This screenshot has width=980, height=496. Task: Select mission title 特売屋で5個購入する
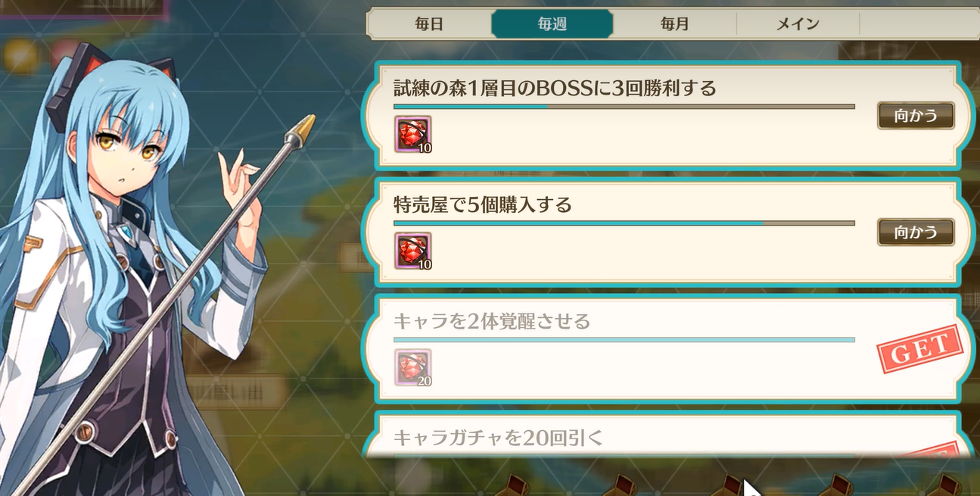pos(483,204)
